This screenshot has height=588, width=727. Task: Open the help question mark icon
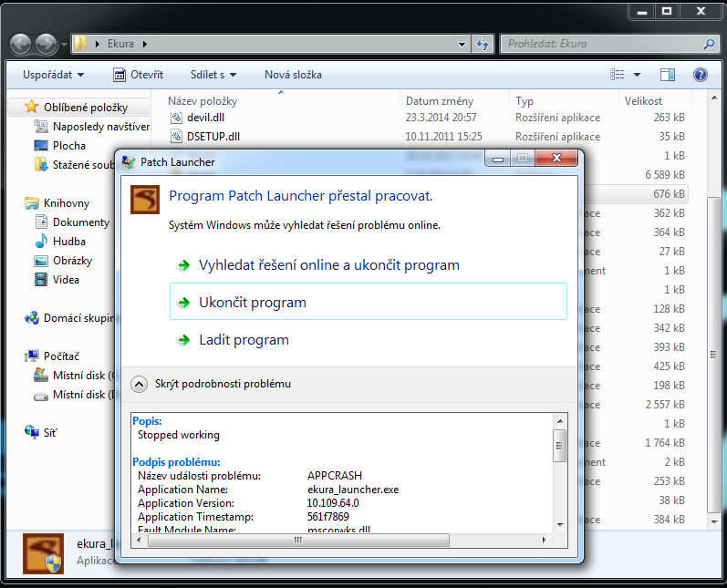coord(700,75)
